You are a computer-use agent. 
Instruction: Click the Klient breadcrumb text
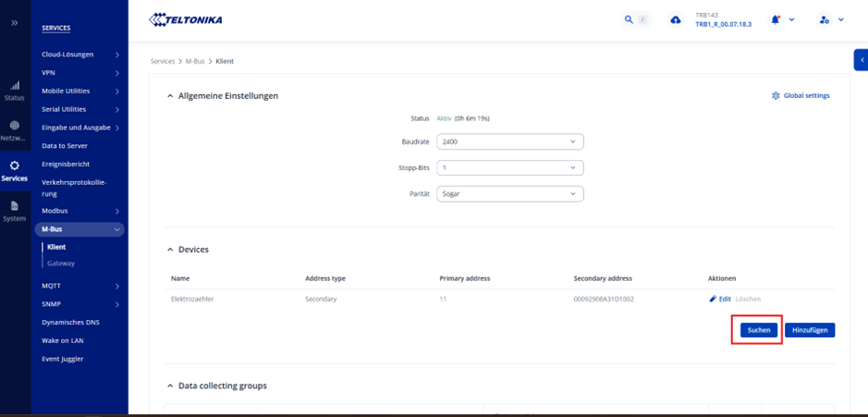(x=225, y=61)
